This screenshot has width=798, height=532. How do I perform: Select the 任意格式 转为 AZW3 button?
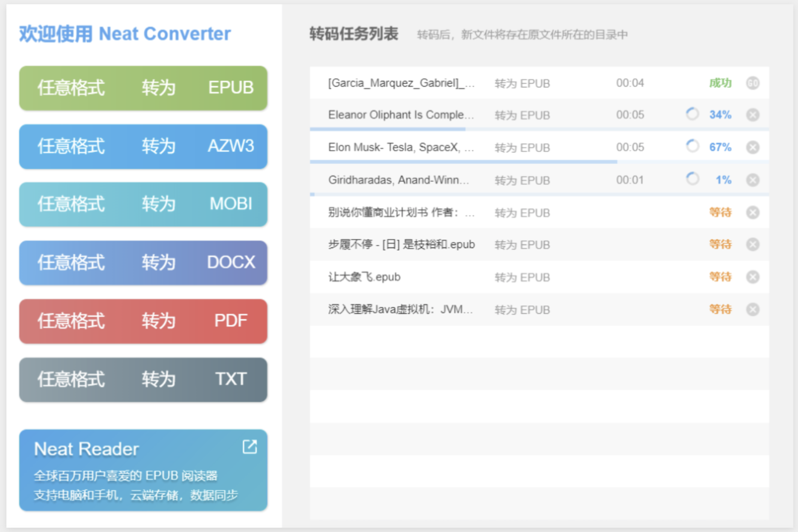pyautogui.click(x=143, y=147)
